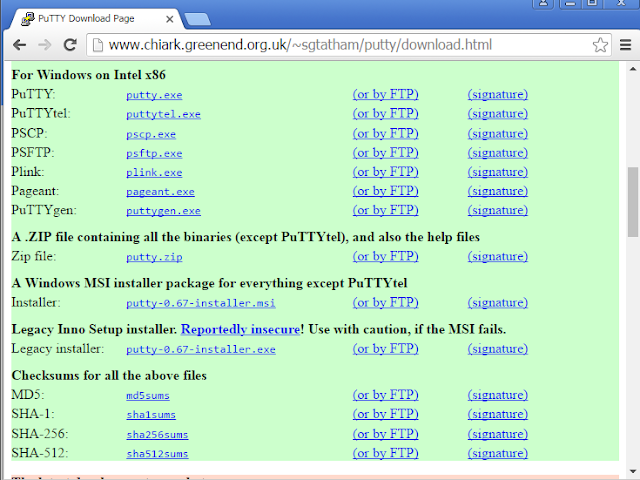
Task: Get Plink by FTP link
Action: (x=386, y=172)
